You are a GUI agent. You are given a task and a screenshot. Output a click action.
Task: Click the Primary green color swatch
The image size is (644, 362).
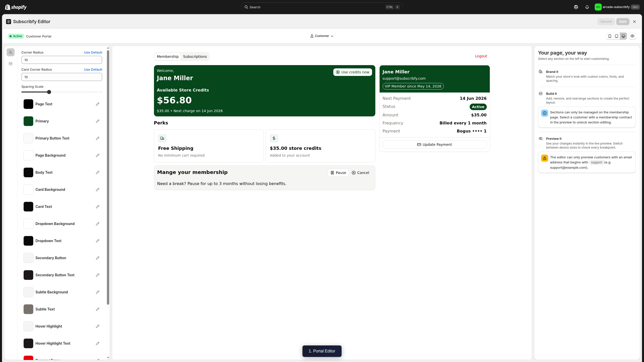click(28, 121)
